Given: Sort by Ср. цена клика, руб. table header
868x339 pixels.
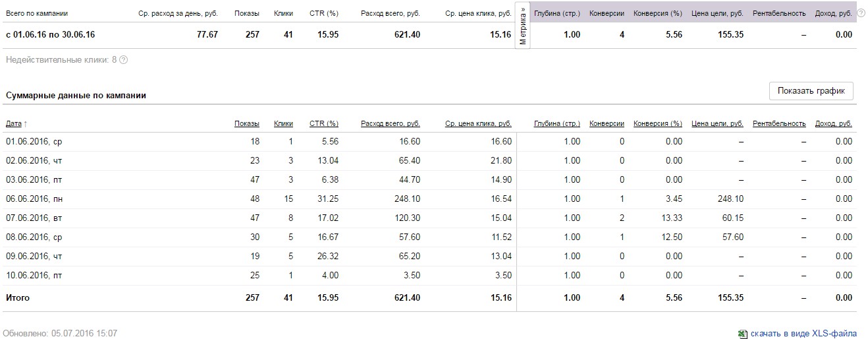Looking at the screenshot, I should tap(478, 123).
